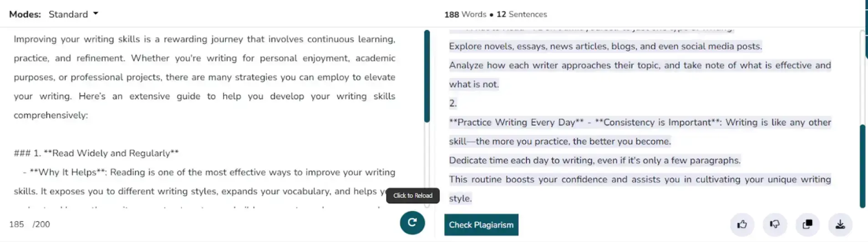Click the 'Analyze how each writer approaches' sentence
This screenshot has width=868, height=242.
(640, 66)
